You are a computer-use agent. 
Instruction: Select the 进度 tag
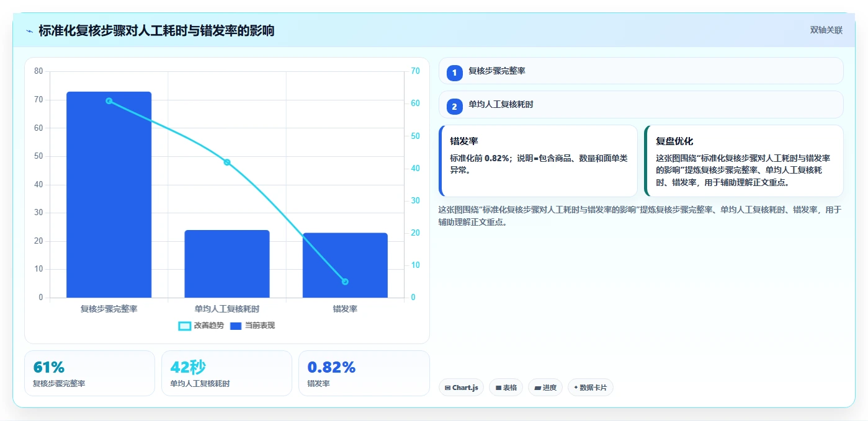pos(545,388)
